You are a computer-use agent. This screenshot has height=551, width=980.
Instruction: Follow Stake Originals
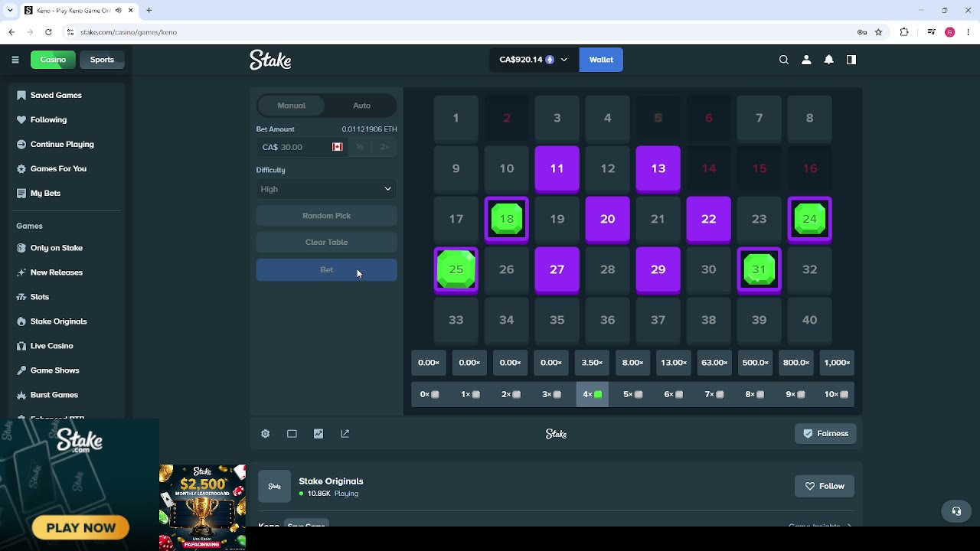point(825,486)
